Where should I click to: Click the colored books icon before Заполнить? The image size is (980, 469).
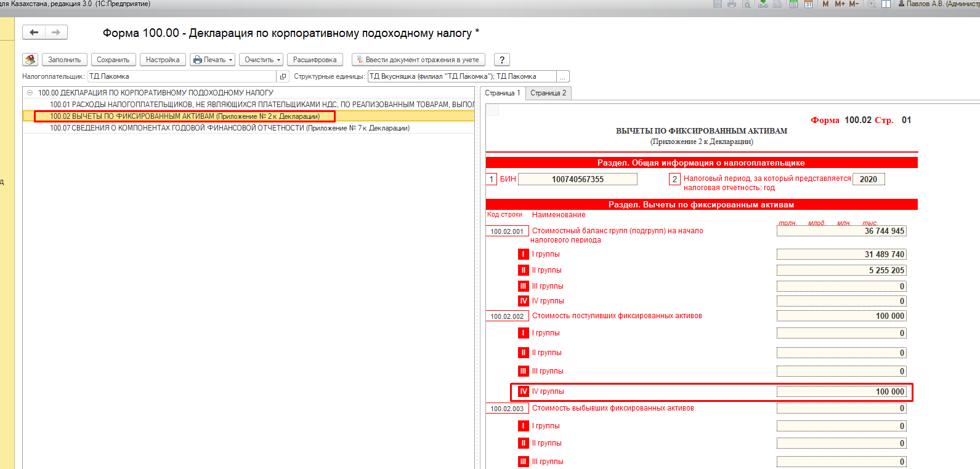pos(30,60)
